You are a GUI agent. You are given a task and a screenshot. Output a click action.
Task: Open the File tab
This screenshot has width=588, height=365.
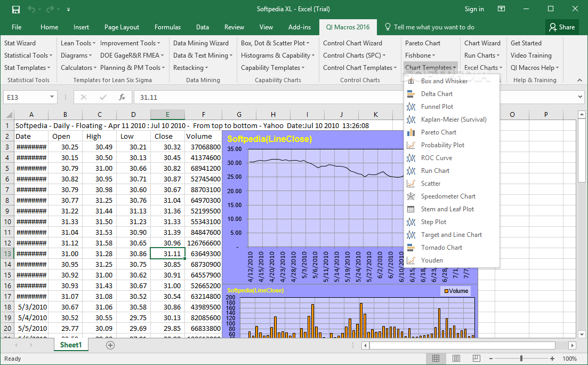[x=17, y=27]
